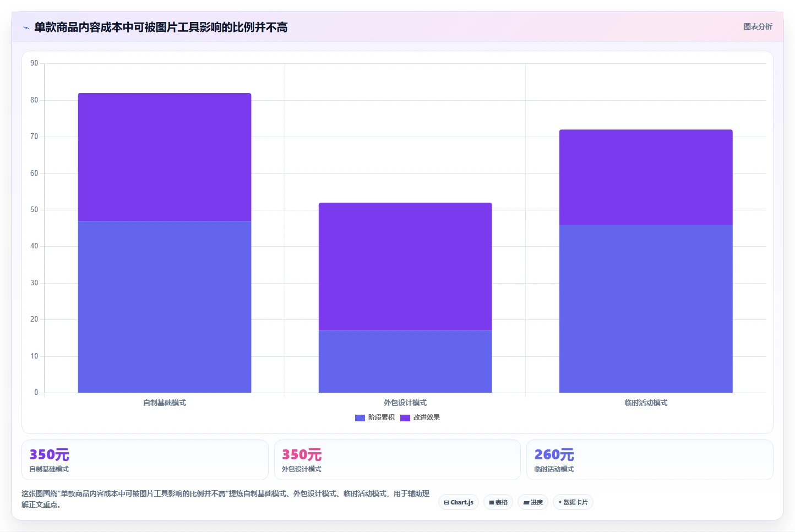Click the purple 改进效果 bar for 外包设计模式
795x532 pixels.
tap(405, 267)
